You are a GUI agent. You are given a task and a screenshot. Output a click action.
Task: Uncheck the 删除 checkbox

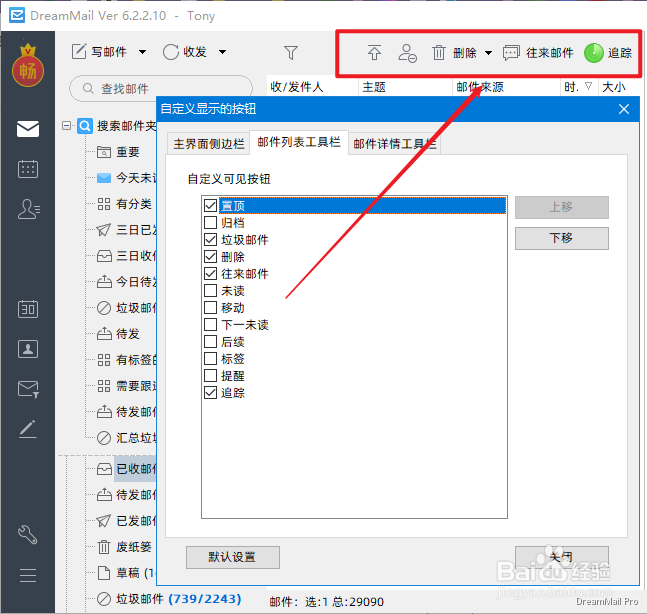pos(210,257)
